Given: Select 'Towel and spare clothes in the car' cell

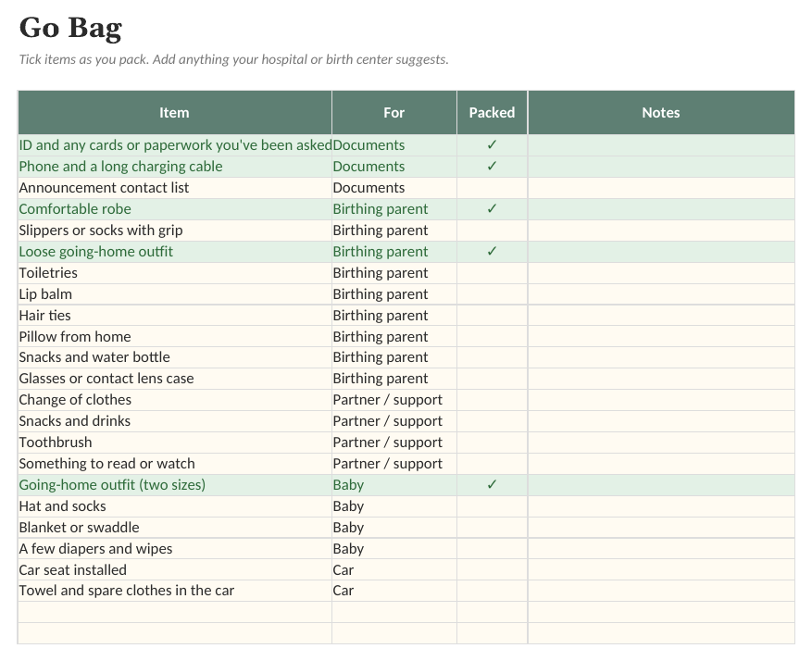Looking at the screenshot, I should tap(174, 591).
